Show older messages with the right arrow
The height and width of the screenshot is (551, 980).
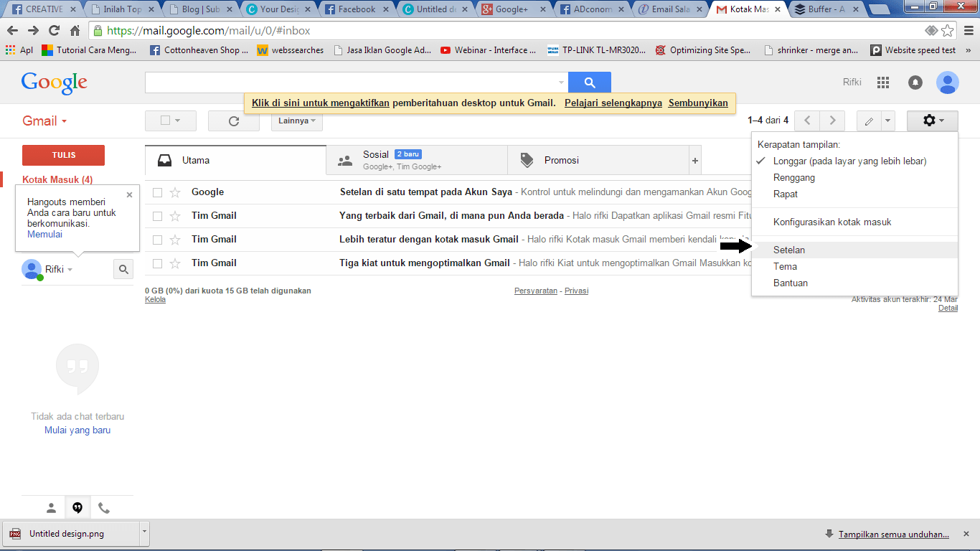(x=832, y=121)
